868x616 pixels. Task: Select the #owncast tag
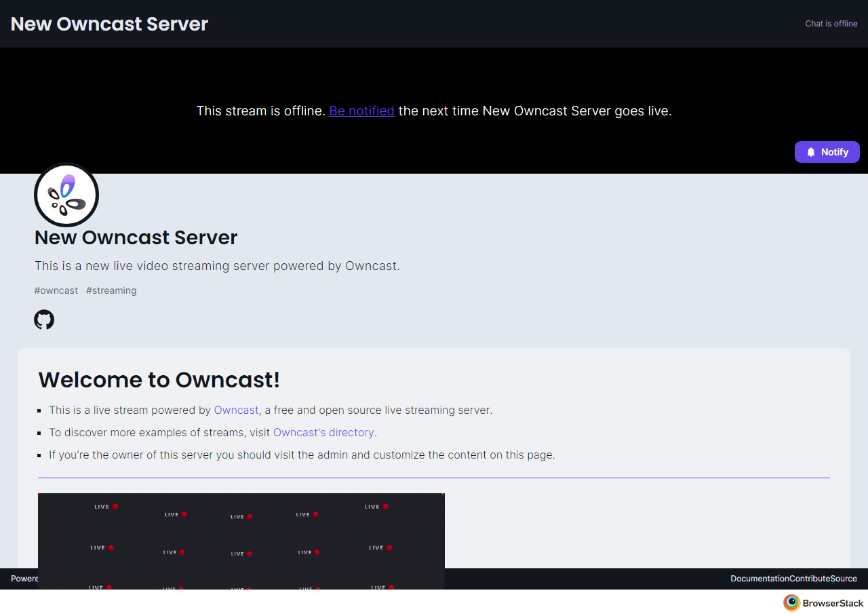tap(56, 290)
